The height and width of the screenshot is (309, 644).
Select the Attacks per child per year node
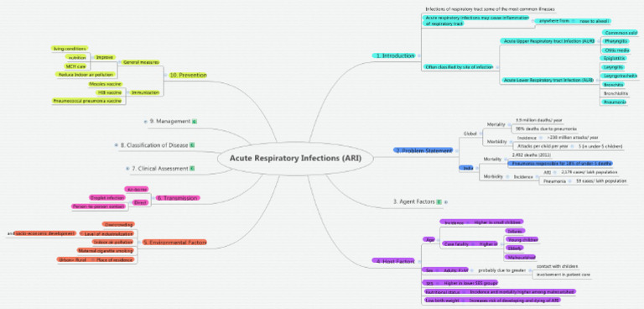(x=543, y=146)
